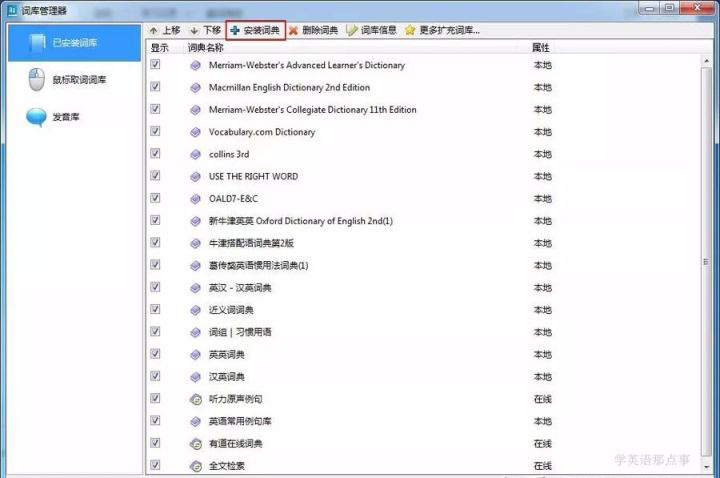Click the Mouse Capture Dictionary mouse icon

pos(36,79)
